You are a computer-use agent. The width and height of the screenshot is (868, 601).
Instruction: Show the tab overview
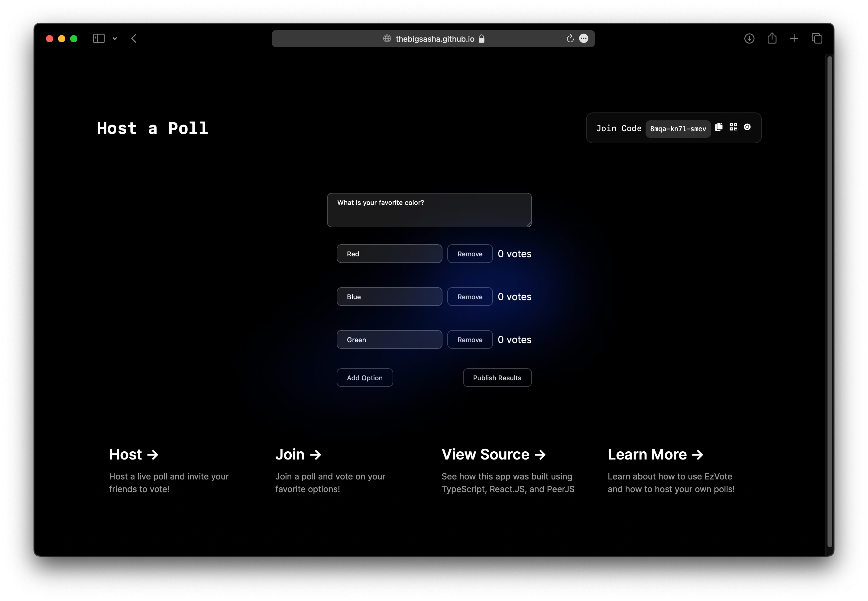(817, 38)
